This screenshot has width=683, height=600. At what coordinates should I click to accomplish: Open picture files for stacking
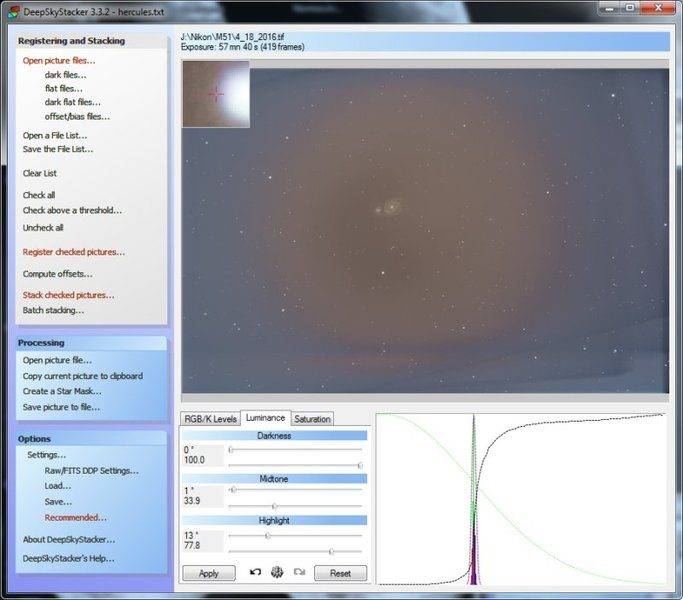click(59, 60)
